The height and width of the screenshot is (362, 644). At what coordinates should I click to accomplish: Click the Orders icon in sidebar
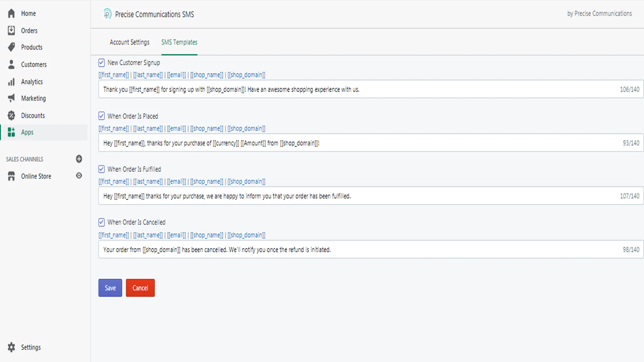point(11,30)
